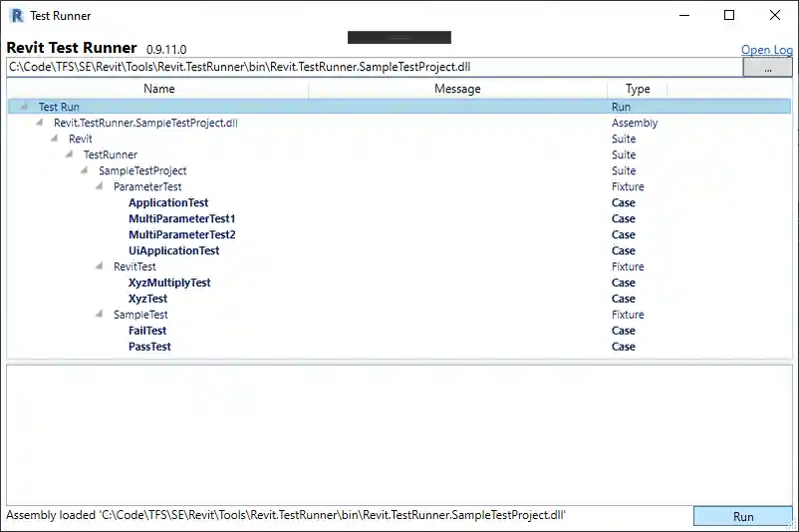Collapse the RevitTest fixture arrow
Viewport: 799px width, 532px height.
tap(100, 266)
